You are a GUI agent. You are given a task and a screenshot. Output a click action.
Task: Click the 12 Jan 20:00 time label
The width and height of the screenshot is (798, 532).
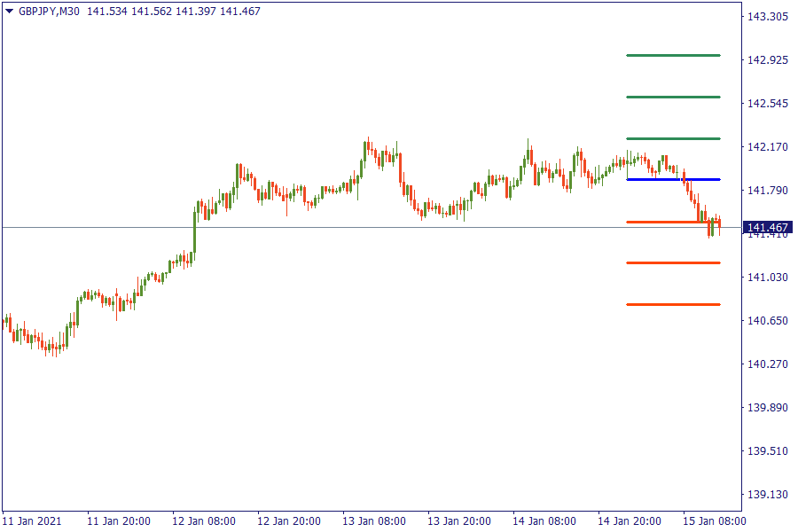click(289, 520)
